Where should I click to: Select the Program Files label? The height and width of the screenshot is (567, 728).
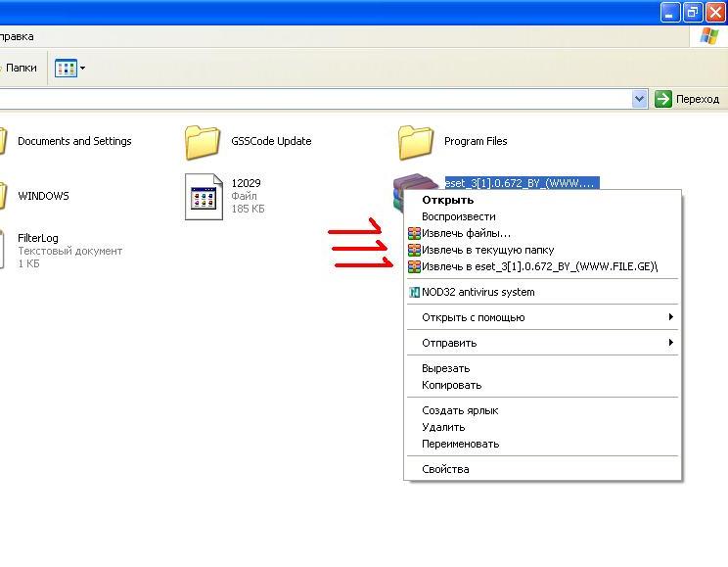(476, 141)
